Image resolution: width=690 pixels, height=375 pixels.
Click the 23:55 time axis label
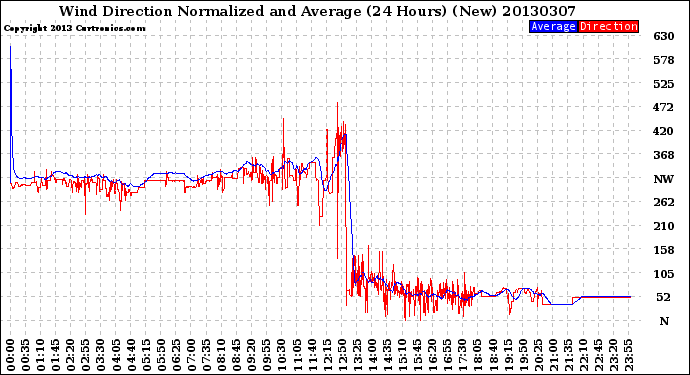(x=629, y=355)
